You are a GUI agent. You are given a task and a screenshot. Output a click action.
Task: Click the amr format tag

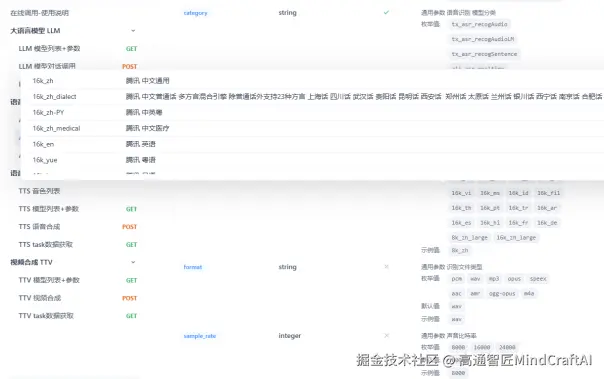475,293
